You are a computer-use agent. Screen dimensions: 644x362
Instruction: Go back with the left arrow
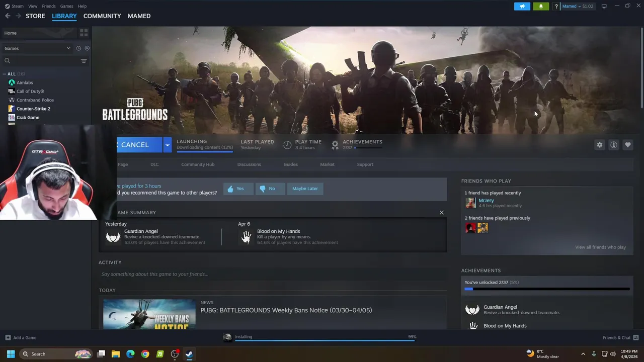(8, 16)
